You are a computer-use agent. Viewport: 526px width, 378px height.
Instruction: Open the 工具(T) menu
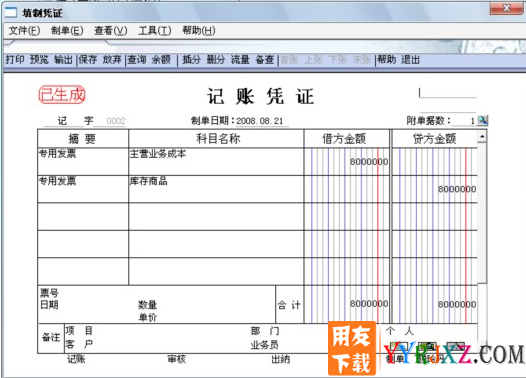[155, 31]
